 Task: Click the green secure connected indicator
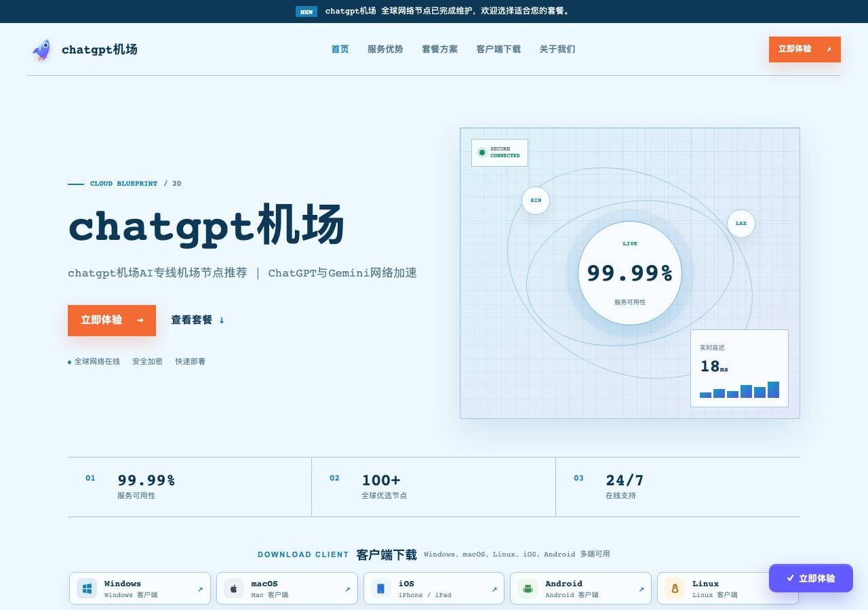pos(482,152)
